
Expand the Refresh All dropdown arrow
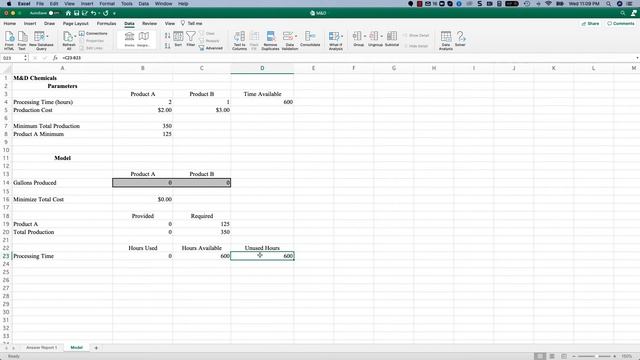pos(76,36)
